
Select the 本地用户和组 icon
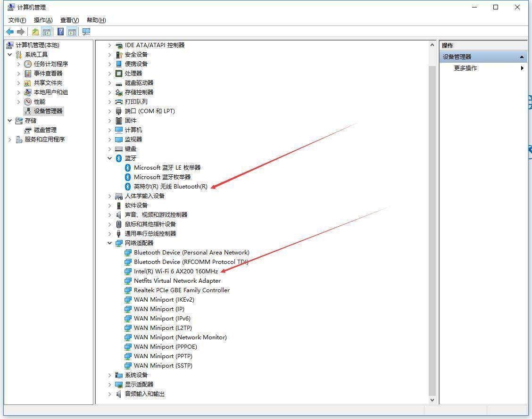tap(28, 92)
